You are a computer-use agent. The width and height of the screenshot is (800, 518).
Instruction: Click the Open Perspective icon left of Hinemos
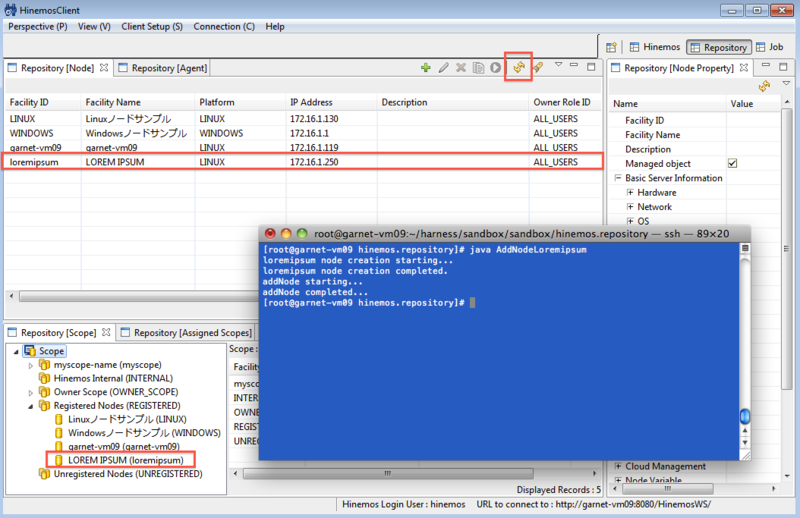pos(611,47)
